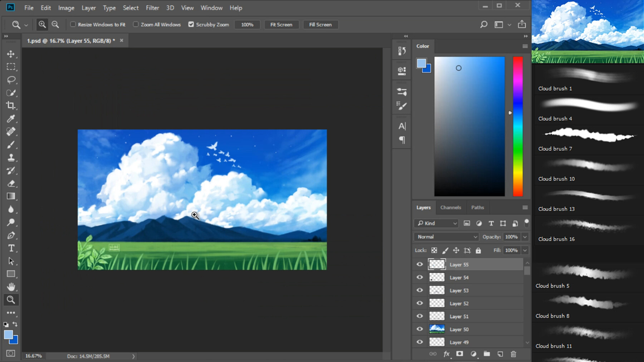
Task: Expand the layer Opacity dropdown
Action: (x=525, y=237)
